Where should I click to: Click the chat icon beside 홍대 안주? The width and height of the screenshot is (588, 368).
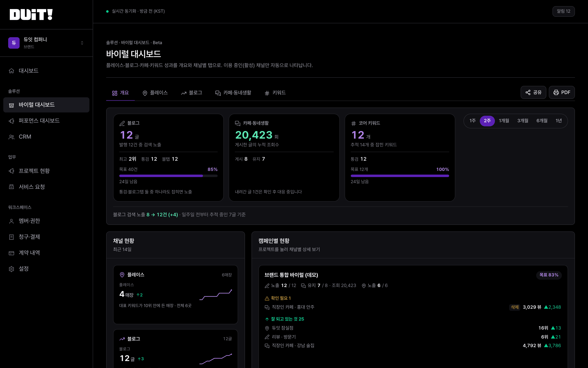[267, 307]
